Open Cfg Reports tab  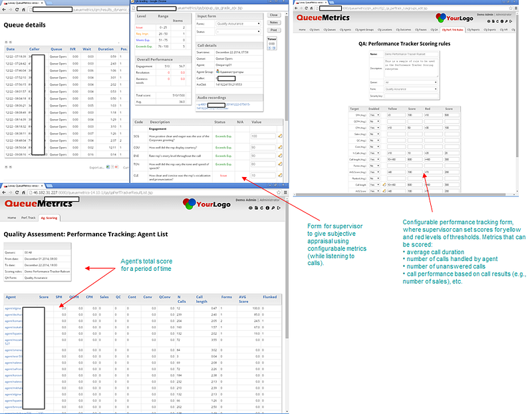[x=473, y=30]
